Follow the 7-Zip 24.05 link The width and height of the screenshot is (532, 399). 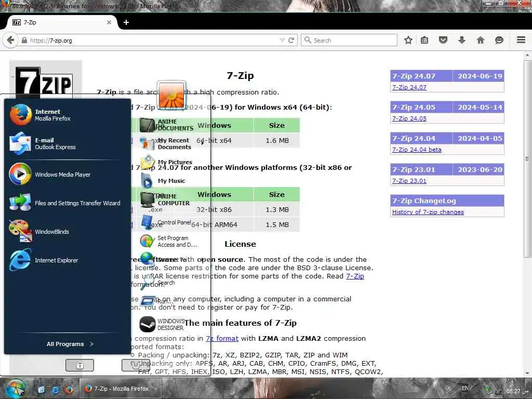409,118
